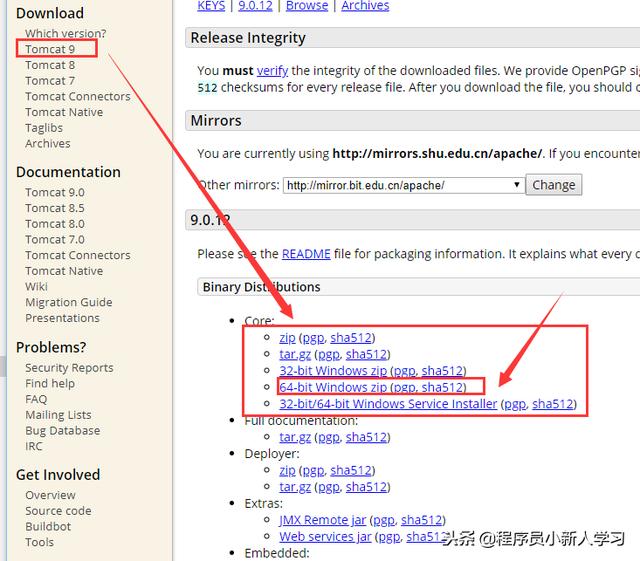Open the Archives link at top
This screenshot has height=561, width=640.
pyautogui.click(x=365, y=5)
